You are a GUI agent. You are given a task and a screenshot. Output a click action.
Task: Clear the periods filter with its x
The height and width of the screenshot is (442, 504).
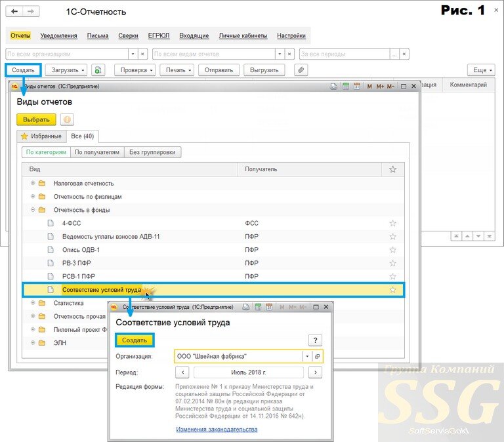tap(404, 54)
